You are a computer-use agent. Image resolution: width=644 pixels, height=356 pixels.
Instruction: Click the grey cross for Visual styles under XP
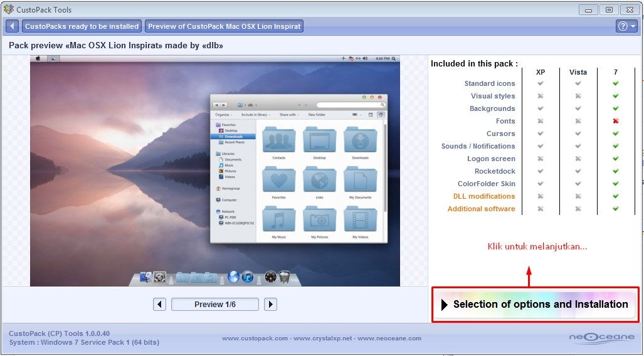click(541, 96)
